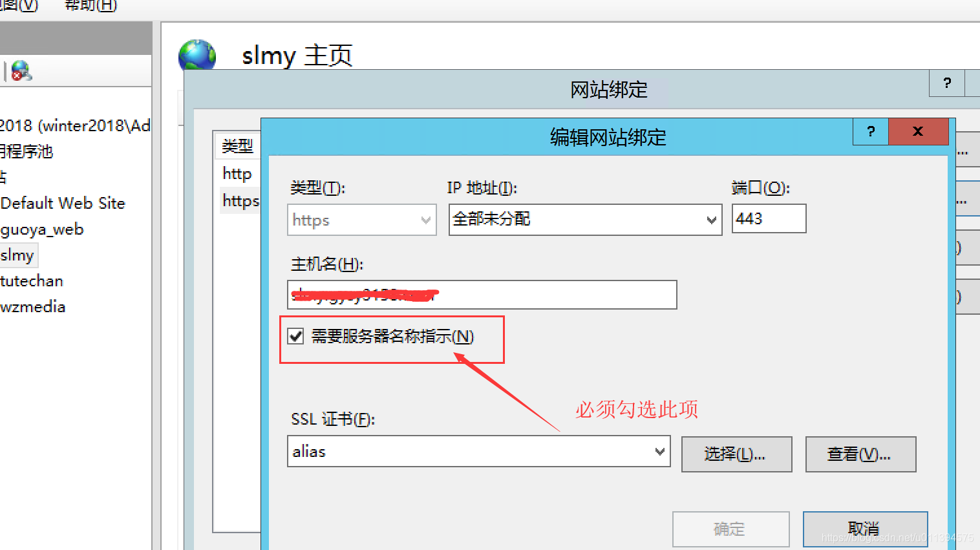Select the http binding row

[x=237, y=174]
